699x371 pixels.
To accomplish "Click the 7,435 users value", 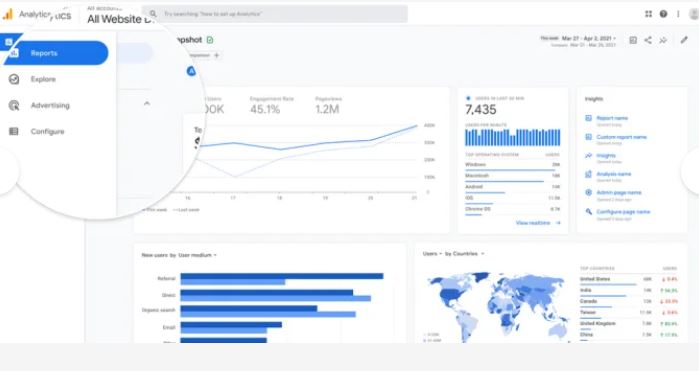I will point(481,109).
